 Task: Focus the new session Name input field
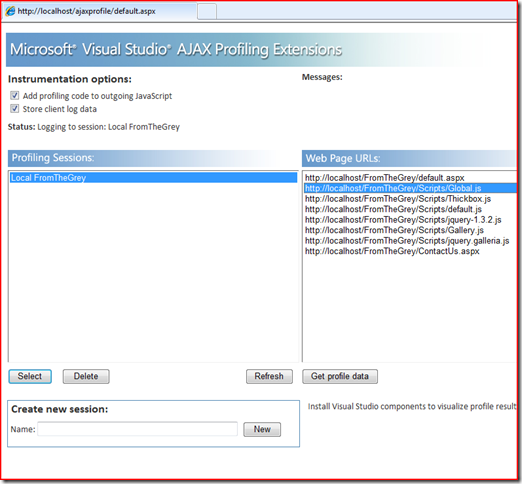click(137, 429)
